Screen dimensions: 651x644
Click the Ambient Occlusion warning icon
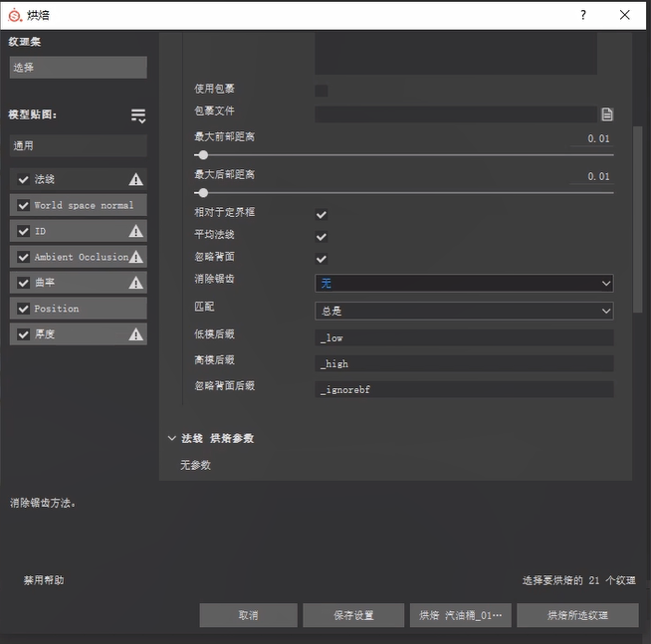136,257
